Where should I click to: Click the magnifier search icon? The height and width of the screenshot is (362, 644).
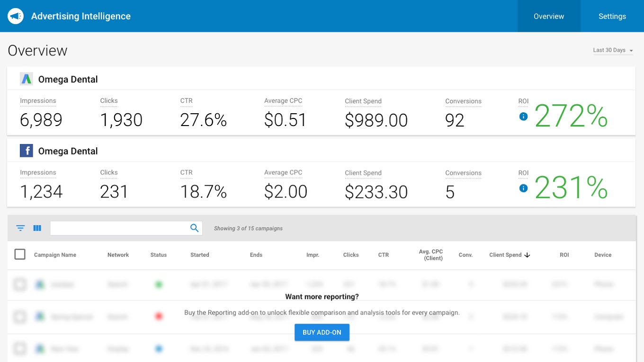point(194,228)
